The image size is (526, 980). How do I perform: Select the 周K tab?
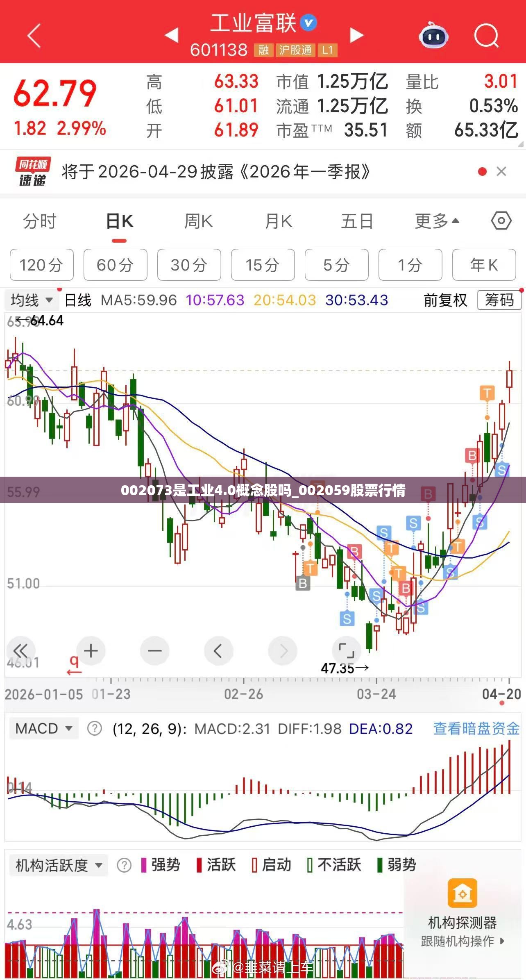(x=198, y=221)
